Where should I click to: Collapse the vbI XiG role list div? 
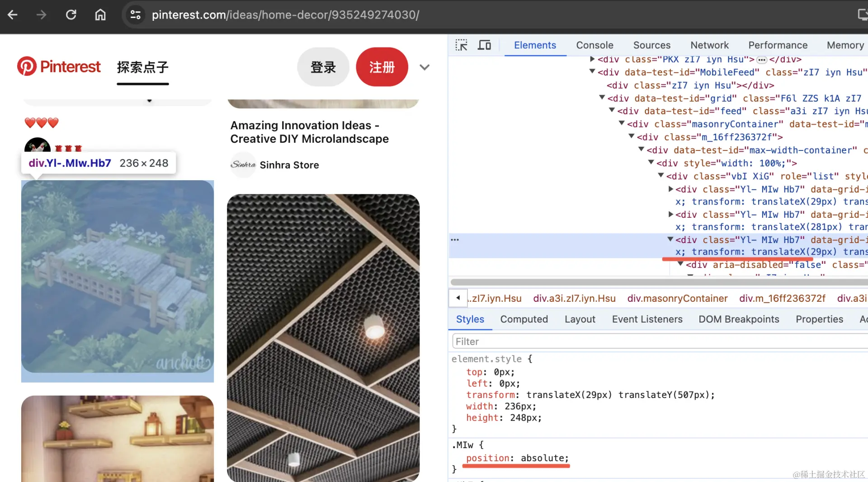661,176
